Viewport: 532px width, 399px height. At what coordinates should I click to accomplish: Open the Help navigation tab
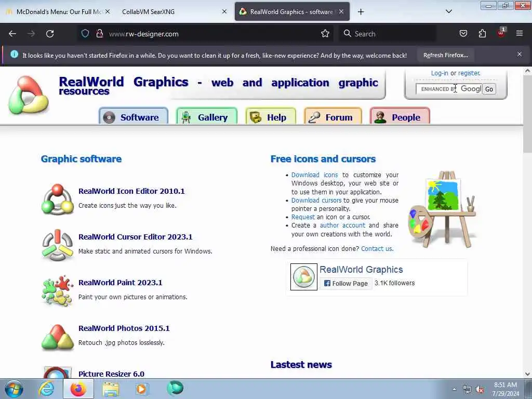tap(271, 116)
